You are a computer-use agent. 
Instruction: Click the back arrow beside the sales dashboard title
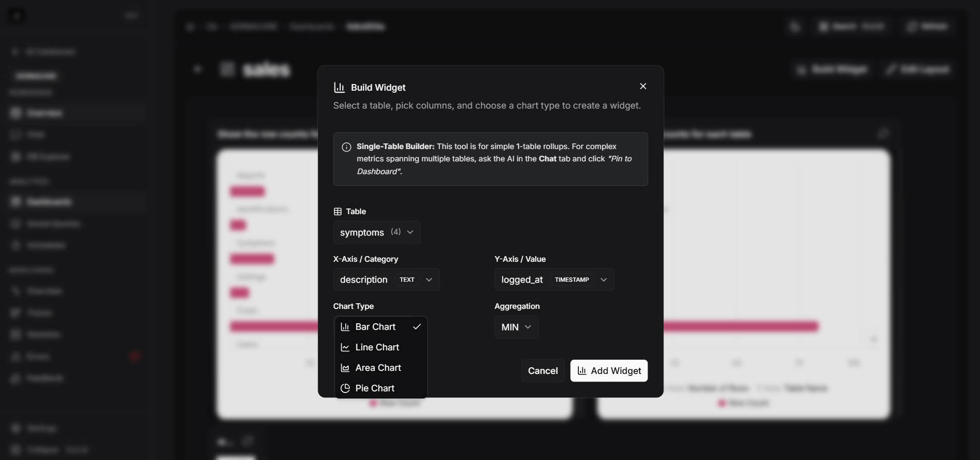click(x=197, y=69)
